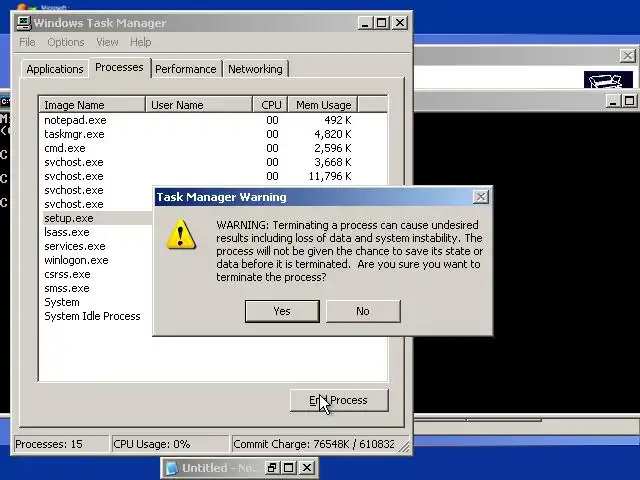Close the minimized Untitled Notepad window
The height and width of the screenshot is (480, 640).
(x=307, y=468)
